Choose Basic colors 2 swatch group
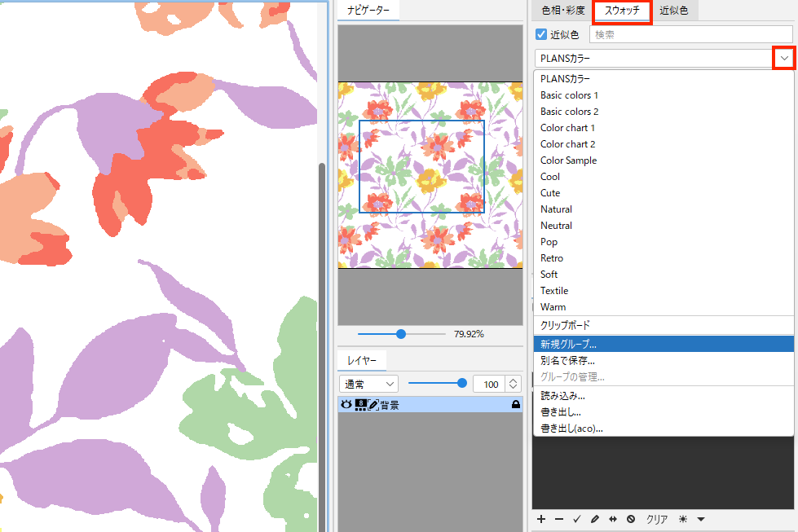The image size is (798, 532). pyautogui.click(x=664, y=112)
